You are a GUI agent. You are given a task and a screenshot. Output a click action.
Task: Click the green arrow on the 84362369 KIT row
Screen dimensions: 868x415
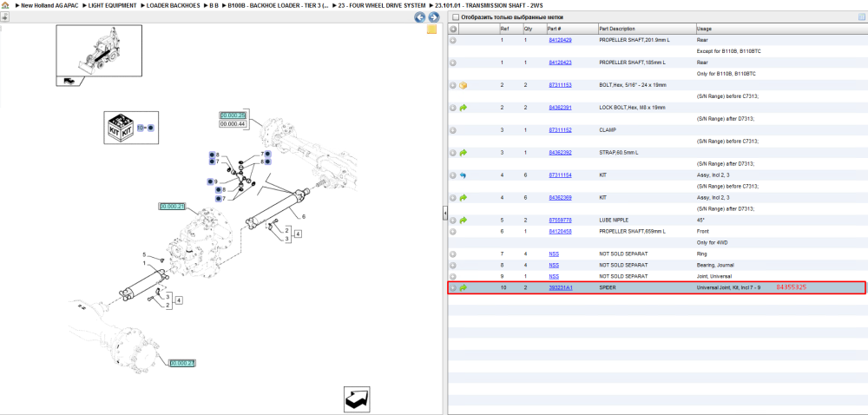pos(464,198)
